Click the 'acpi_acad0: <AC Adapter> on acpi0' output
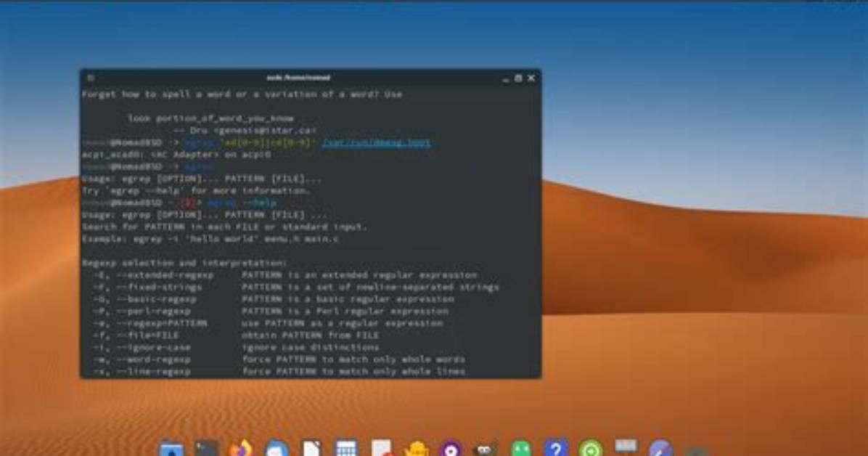Viewport: 868px width, 456px height. [x=176, y=155]
